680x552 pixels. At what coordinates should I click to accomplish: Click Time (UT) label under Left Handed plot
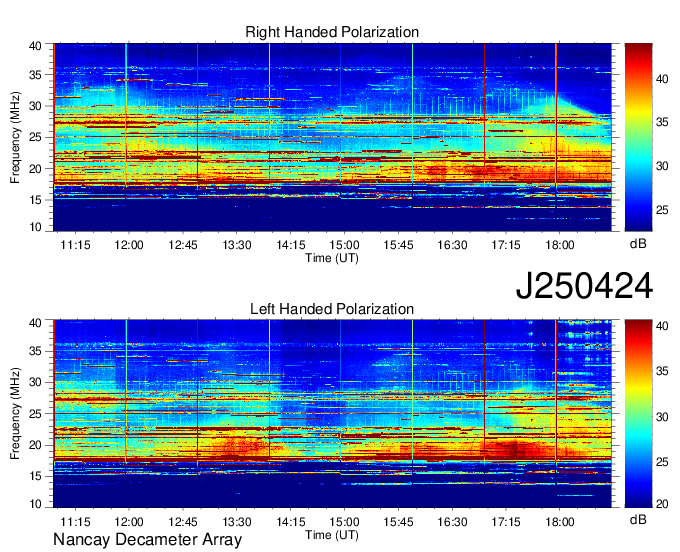pyautogui.click(x=332, y=535)
